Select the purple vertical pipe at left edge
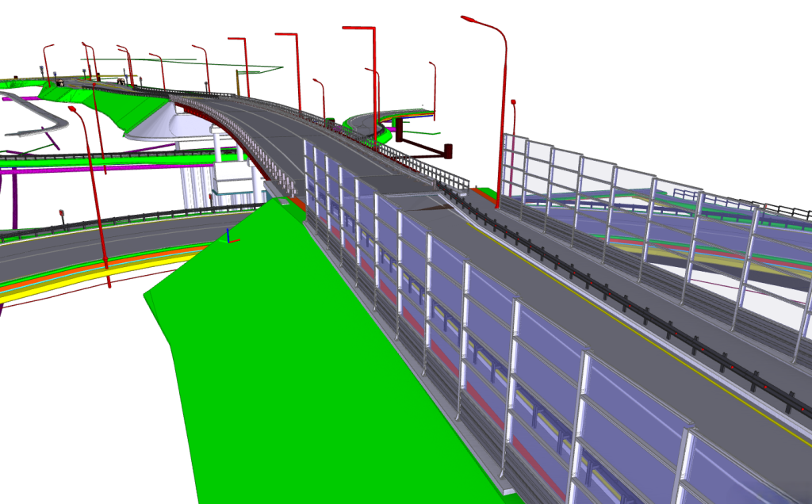 (14, 198)
